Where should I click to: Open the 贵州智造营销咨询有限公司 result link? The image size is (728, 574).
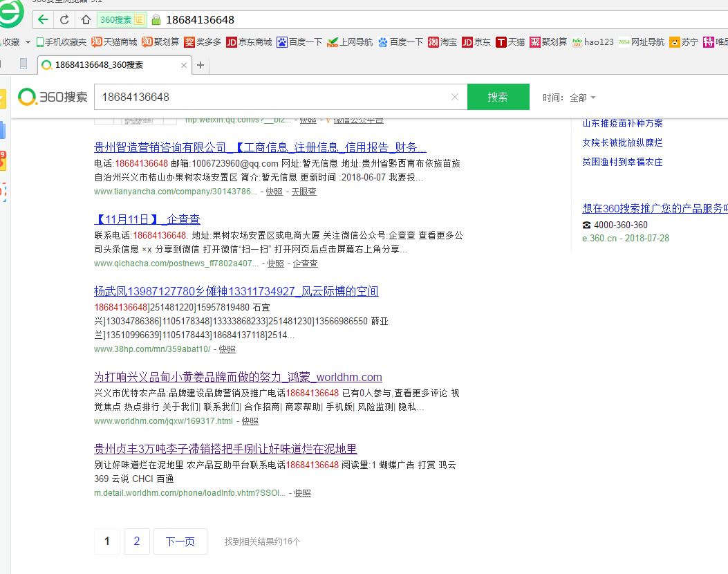(x=260, y=147)
